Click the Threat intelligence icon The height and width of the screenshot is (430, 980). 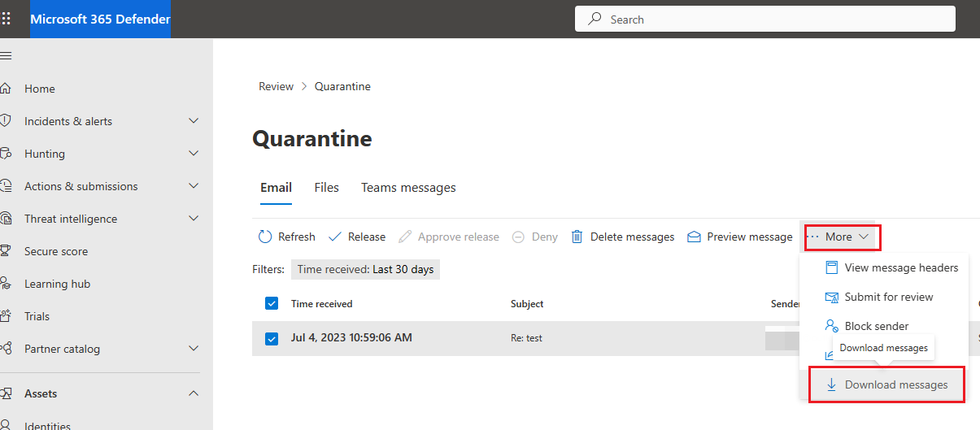[6, 219]
